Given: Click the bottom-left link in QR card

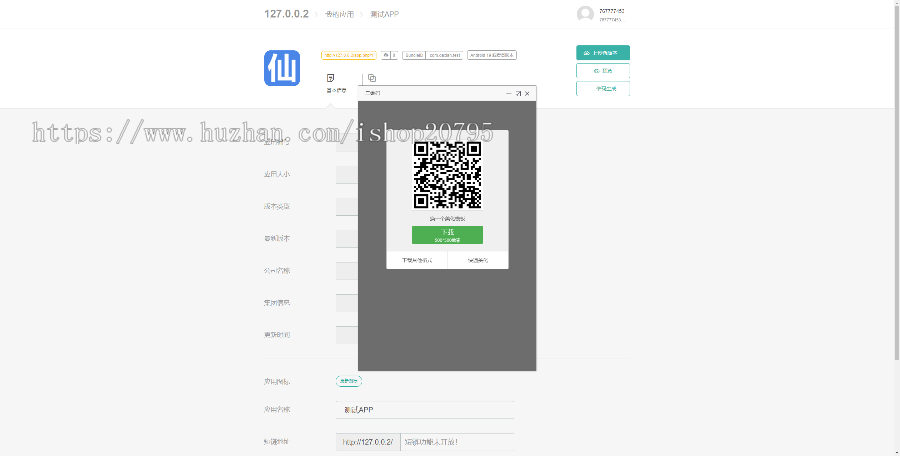Looking at the screenshot, I should (417, 260).
